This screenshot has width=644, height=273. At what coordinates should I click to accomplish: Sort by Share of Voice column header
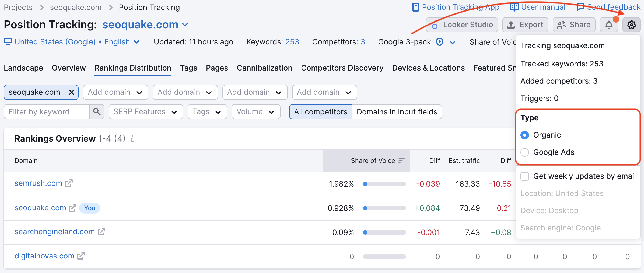367,161
